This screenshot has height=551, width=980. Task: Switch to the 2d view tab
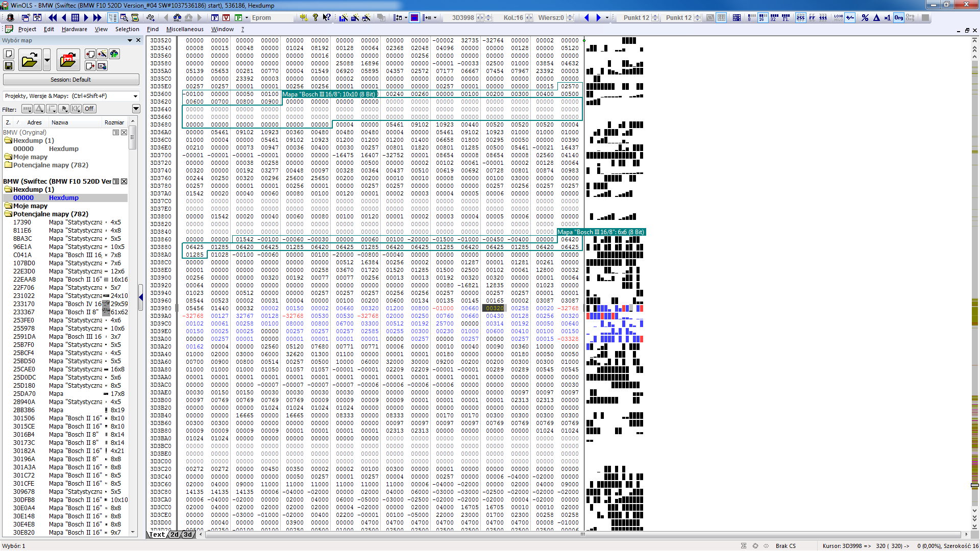(175, 535)
